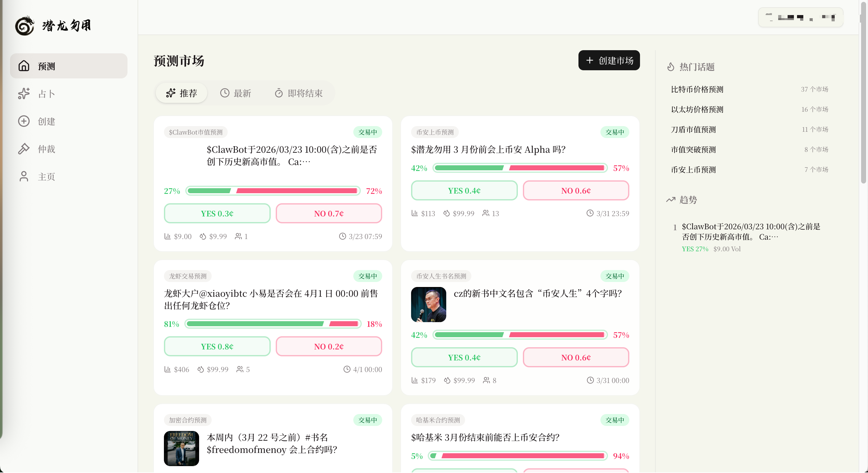Image resolution: width=868 pixels, height=473 pixels.
Task: Click the dragon logo icon
Action: (24, 26)
